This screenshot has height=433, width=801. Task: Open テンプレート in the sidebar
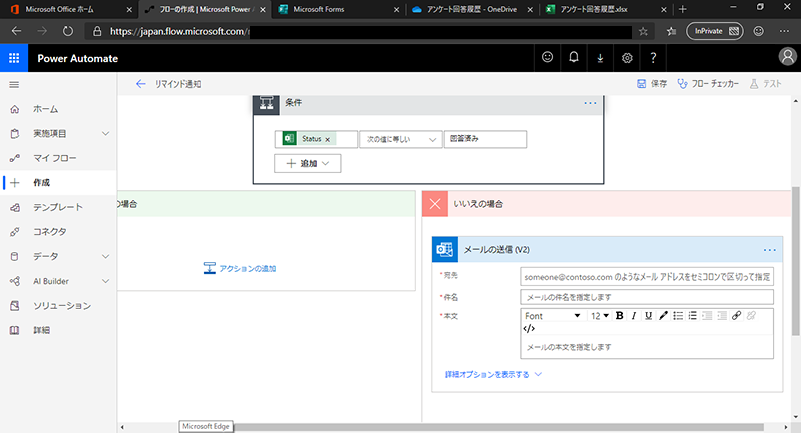[58, 207]
